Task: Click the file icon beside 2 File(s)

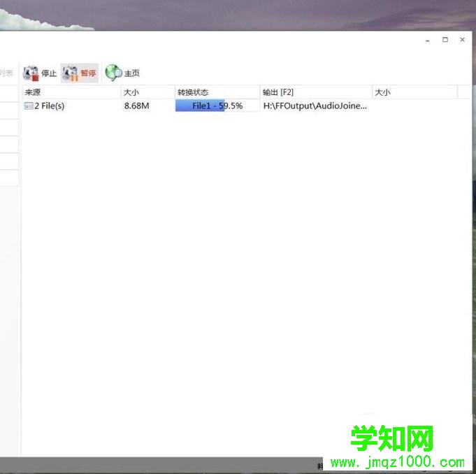Action: 29,106
